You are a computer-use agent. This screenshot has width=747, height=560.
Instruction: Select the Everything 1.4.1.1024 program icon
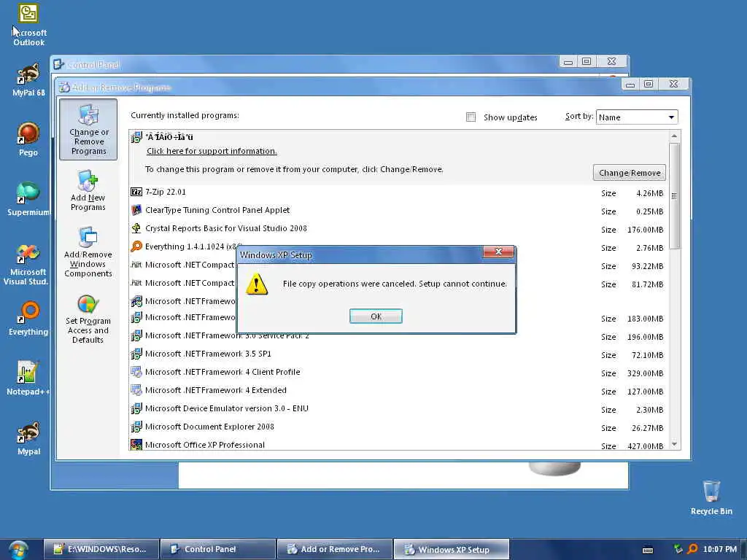[x=136, y=246]
